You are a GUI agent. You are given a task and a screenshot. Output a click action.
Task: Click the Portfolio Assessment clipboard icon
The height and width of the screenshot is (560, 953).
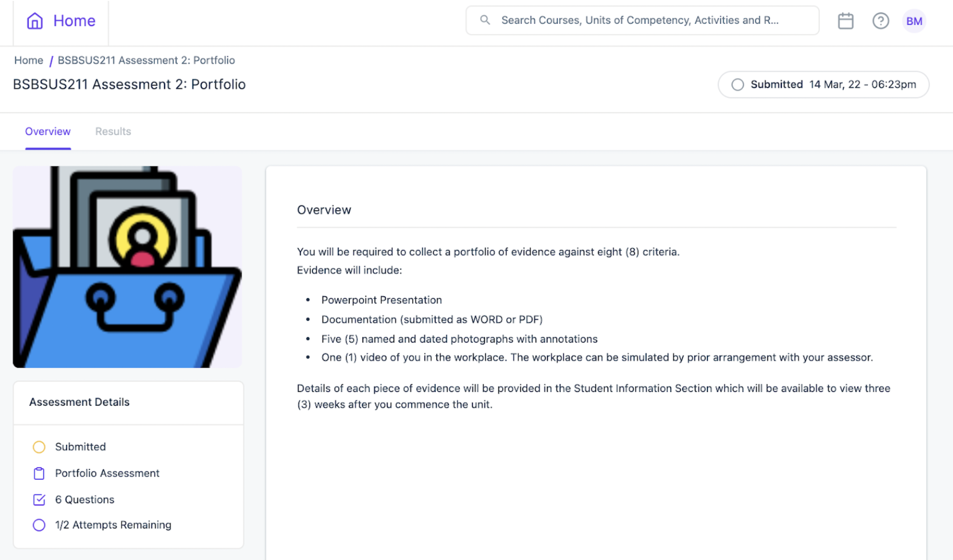(39, 473)
